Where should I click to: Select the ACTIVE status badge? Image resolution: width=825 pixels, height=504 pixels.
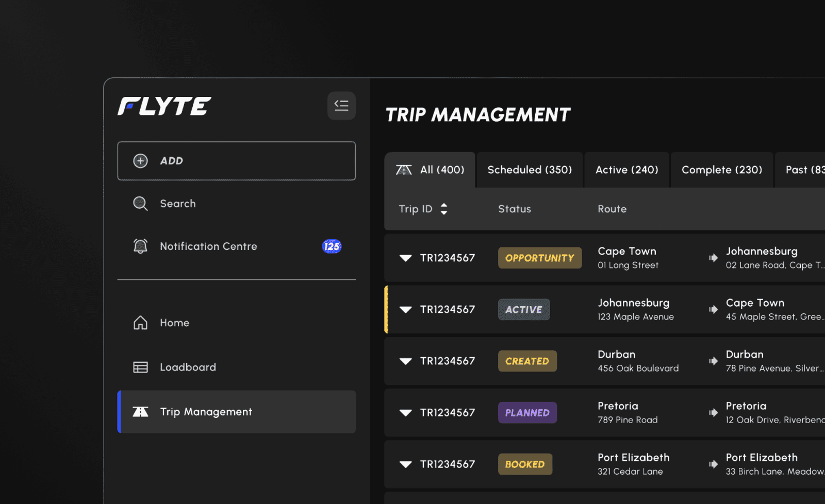click(x=523, y=309)
